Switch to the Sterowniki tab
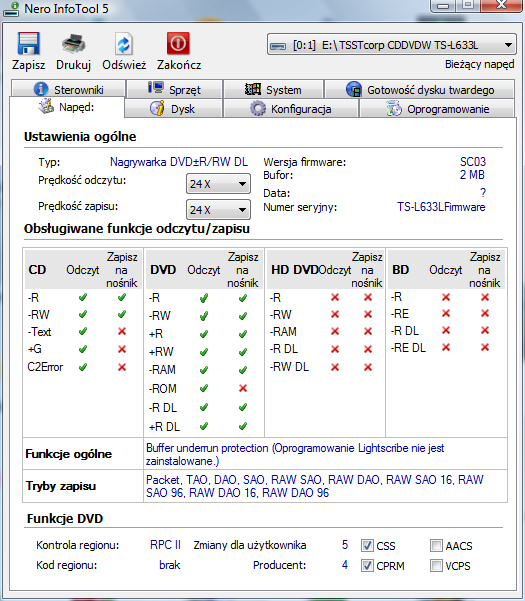 69,89
